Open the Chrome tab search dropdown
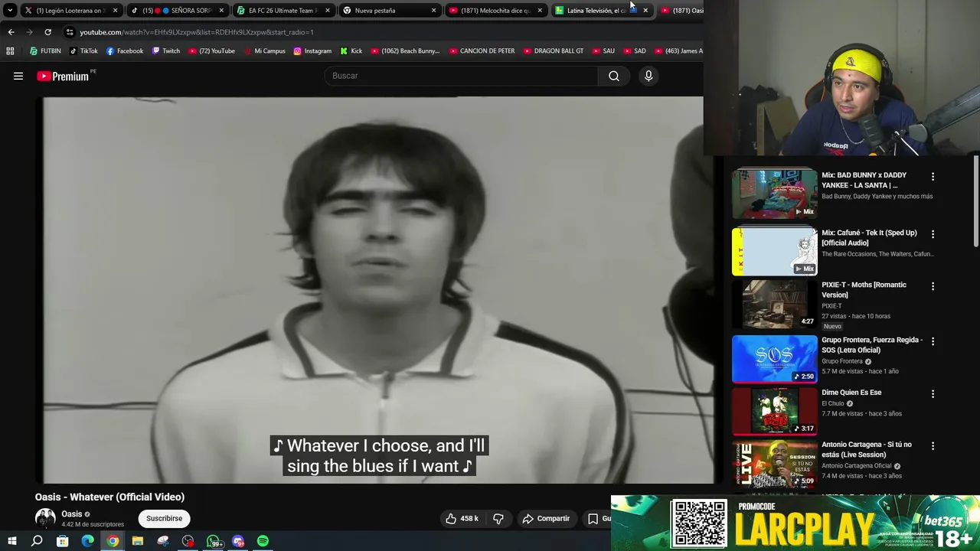This screenshot has width=980, height=551. 10,11
